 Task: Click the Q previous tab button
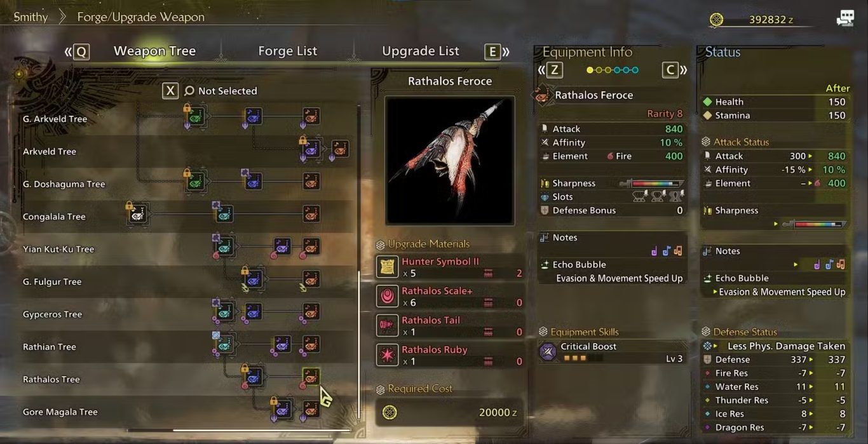pos(81,51)
